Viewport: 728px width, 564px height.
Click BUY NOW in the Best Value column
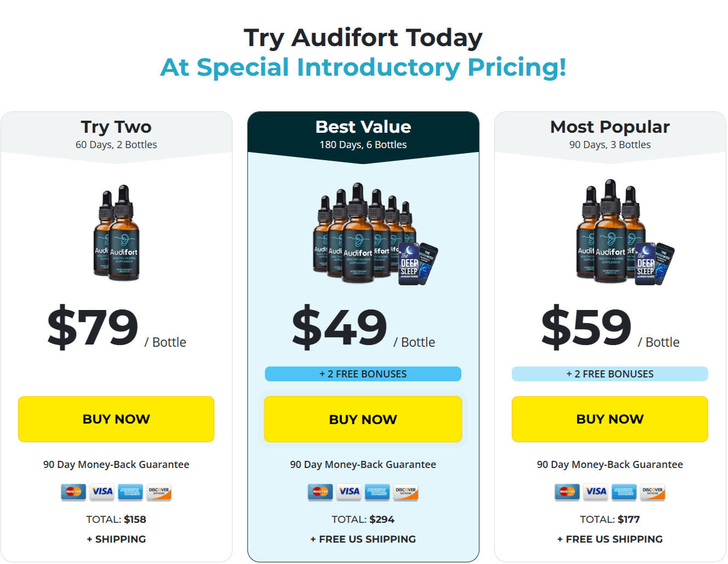pos(363,419)
